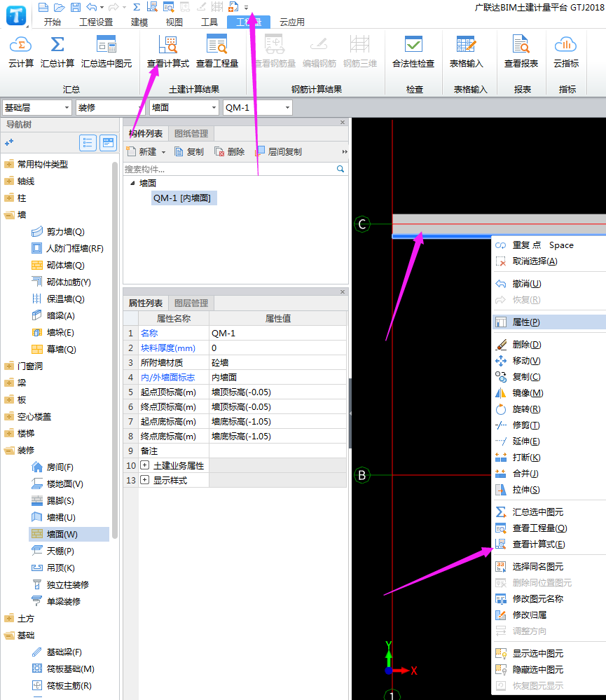Viewport: 606px width, 700px height.
Task: Open the 工程设置 ribbon tab
Action: 96,22
